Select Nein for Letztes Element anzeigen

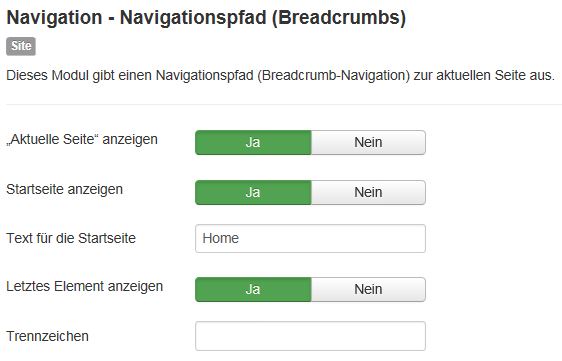tap(368, 289)
